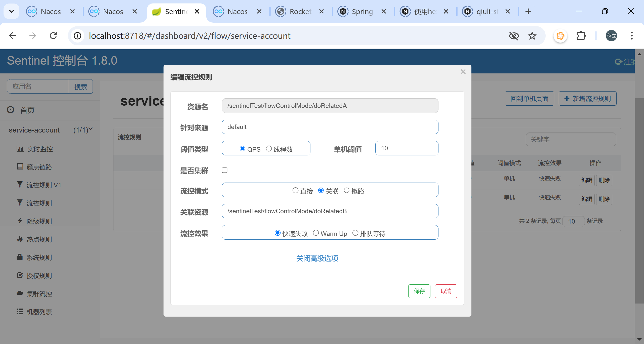The width and height of the screenshot is (644, 344).
Task: Switch to the Rocket browser tab
Action: point(299,12)
